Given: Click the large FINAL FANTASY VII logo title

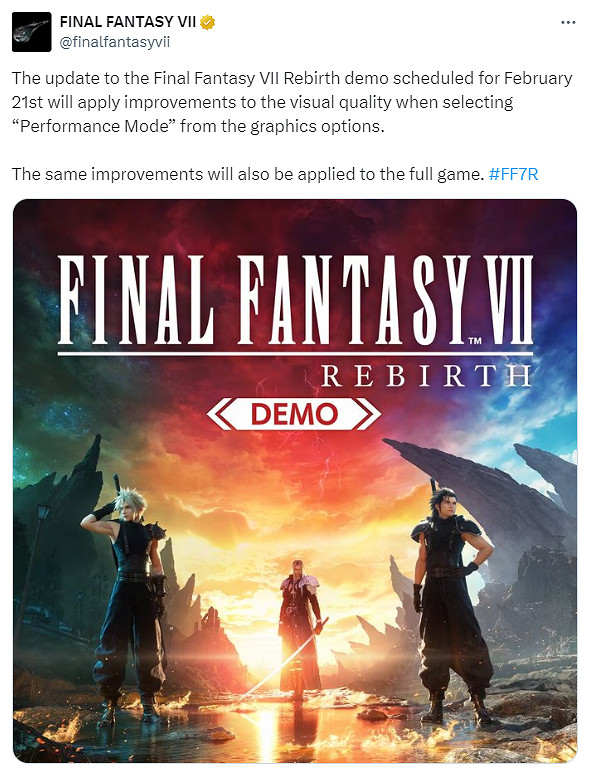Looking at the screenshot, I should (x=295, y=300).
